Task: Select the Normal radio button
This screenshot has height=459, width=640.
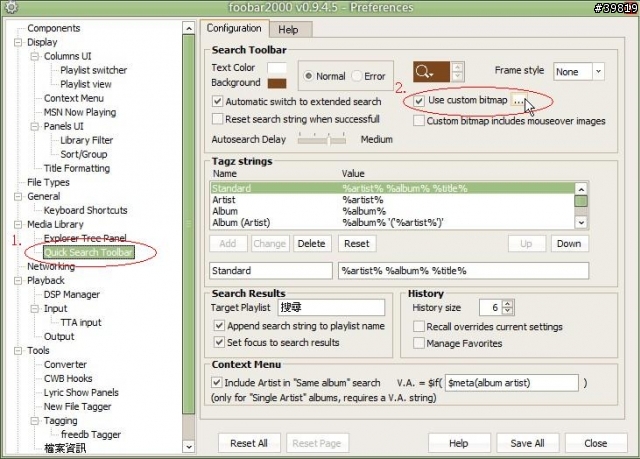Action: click(x=309, y=76)
